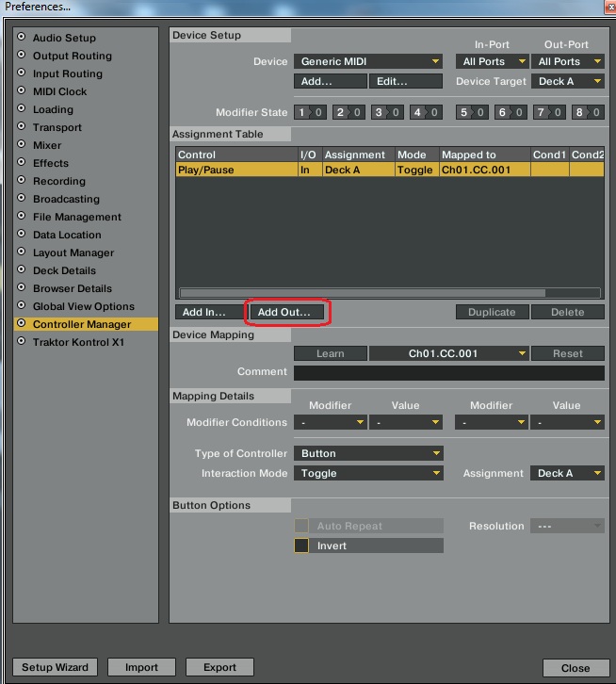Click assignment table horizontal scrollbar
The image size is (616, 684).
point(362,293)
